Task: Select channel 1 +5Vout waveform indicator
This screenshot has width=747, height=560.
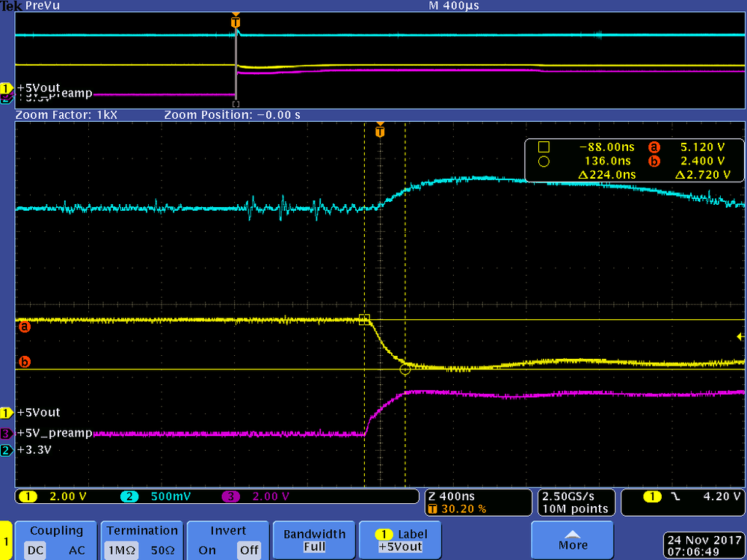Action: point(6,413)
